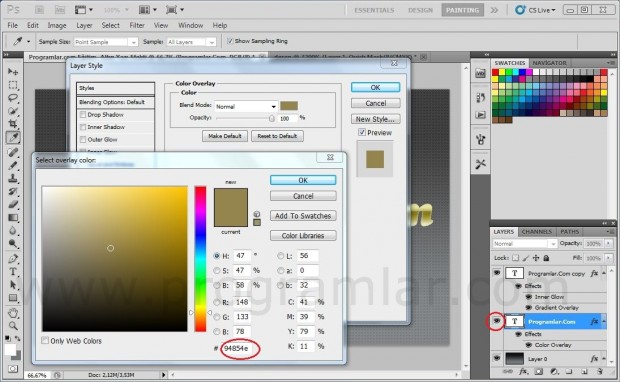620x382 pixels.
Task: Select the Lasso tool
Action: 13,98
